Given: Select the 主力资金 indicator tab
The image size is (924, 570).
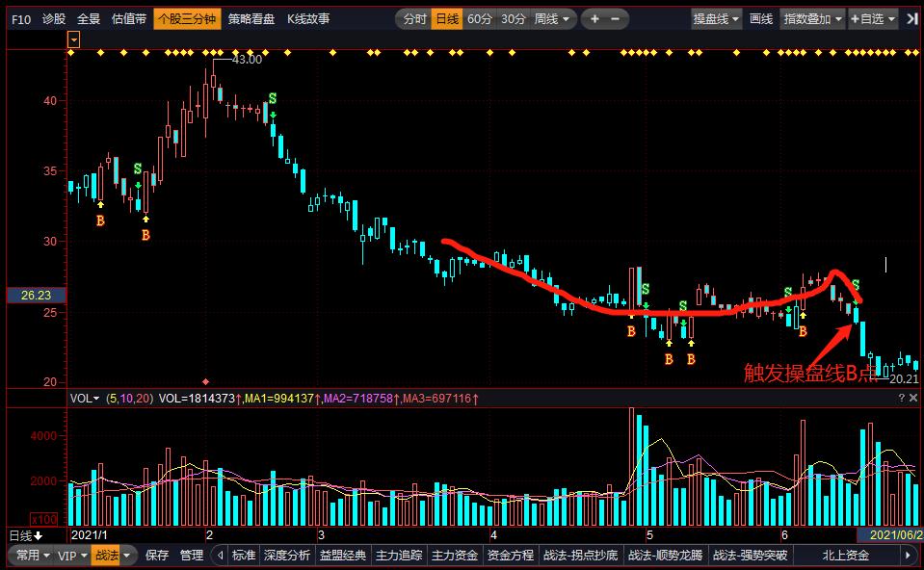Looking at the screenshot, I should point(455,555).
